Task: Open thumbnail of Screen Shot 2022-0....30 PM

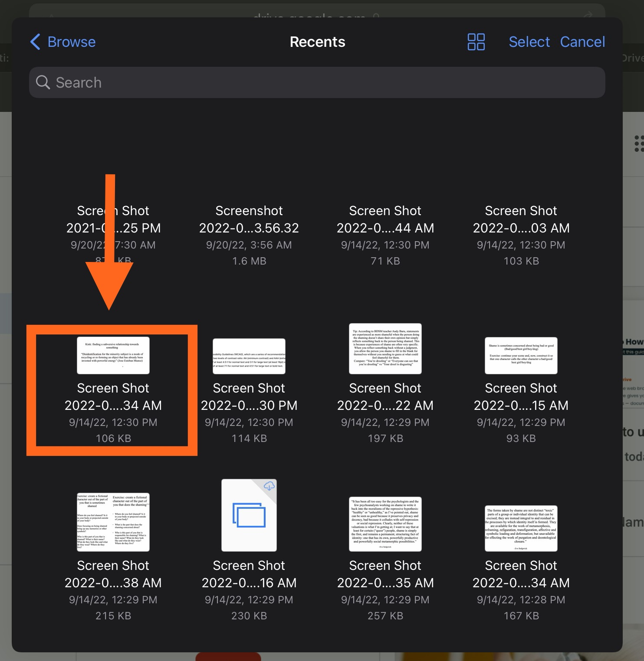Action: pyautogui.click(x=249, y=356)
